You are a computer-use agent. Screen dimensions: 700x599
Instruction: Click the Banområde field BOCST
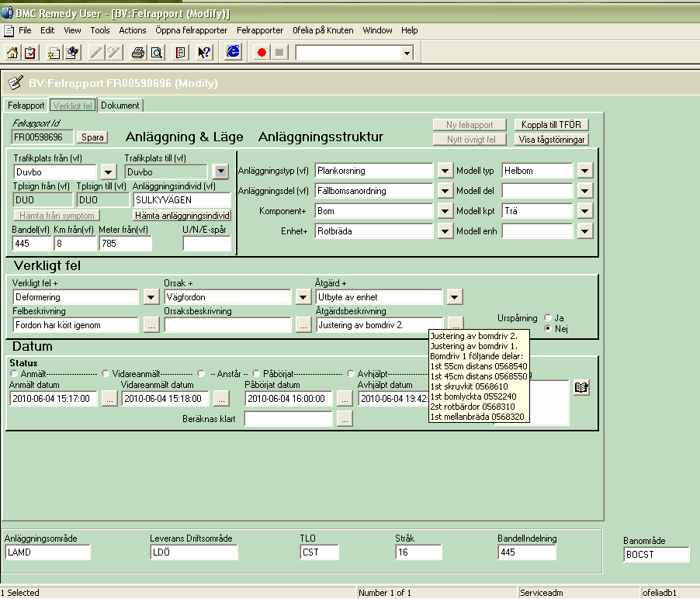tap(657, 554)
